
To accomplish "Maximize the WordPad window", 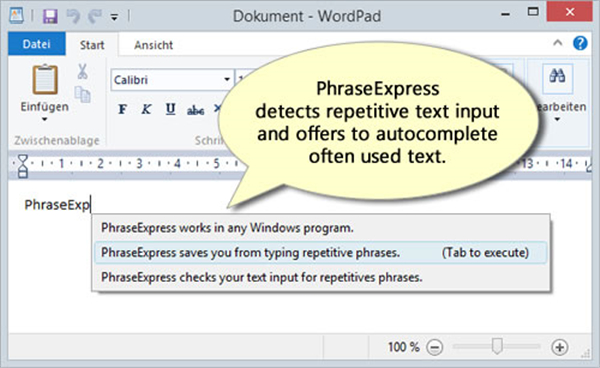I will tap(533, 12).
